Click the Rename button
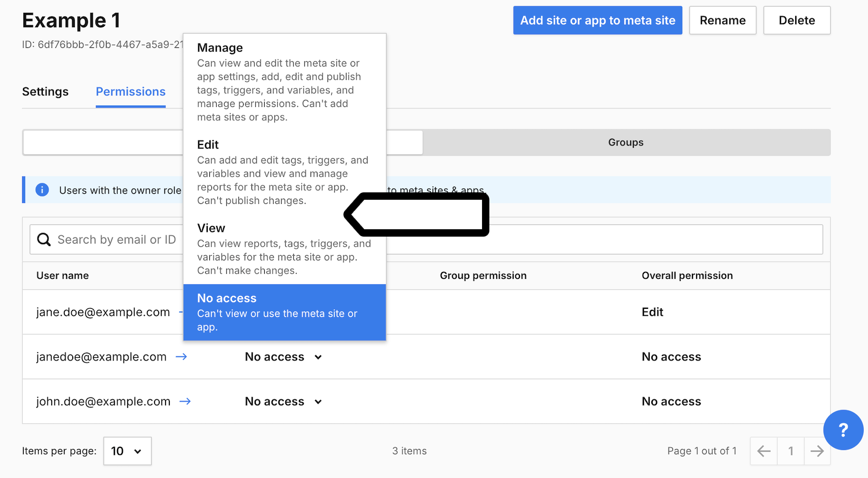 tap(722, 21)
